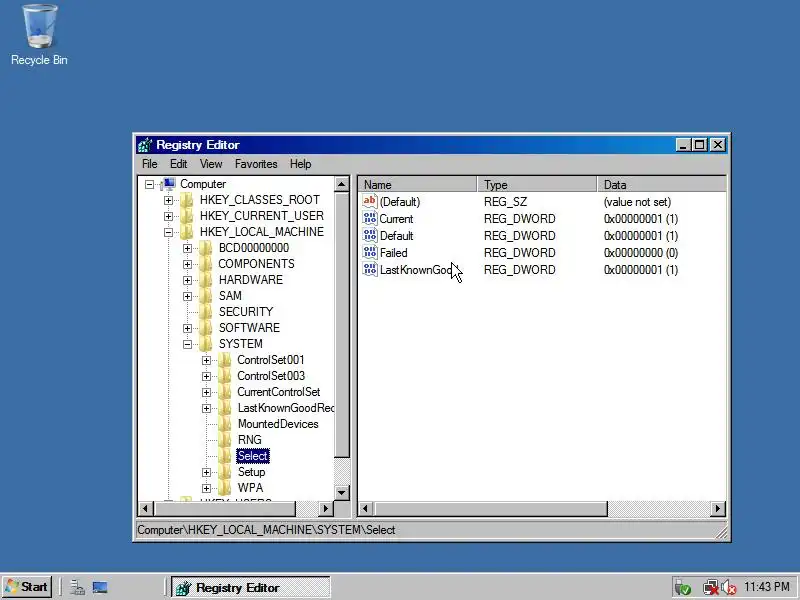Select the Select key in tree
The height and width of the screenshot is (600, 800).
pyautogui.click(x=253, y=456)
